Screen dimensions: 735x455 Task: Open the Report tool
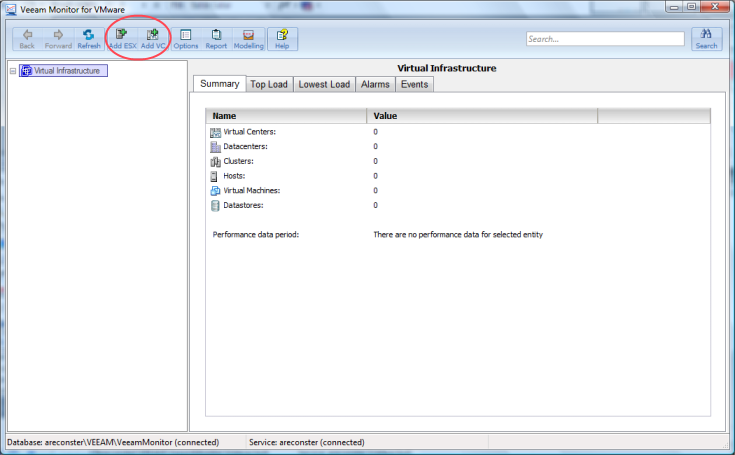click(x=216, y=38)
